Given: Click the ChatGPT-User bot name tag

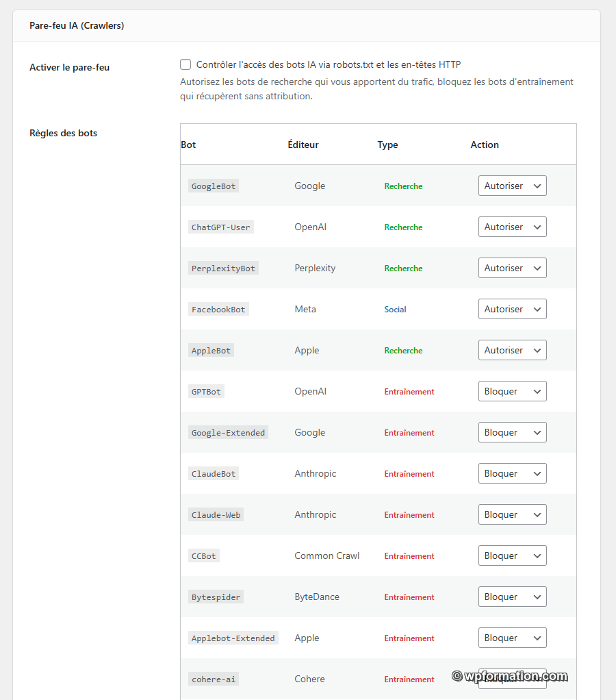Looking at the screenshot, I should coord(221,227).
